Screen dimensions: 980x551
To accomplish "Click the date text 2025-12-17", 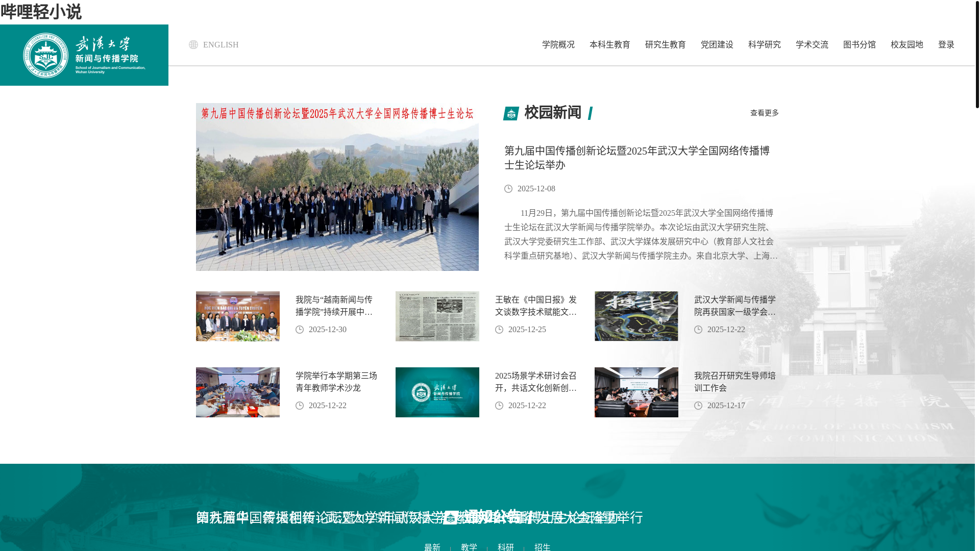I will [726, 406].
